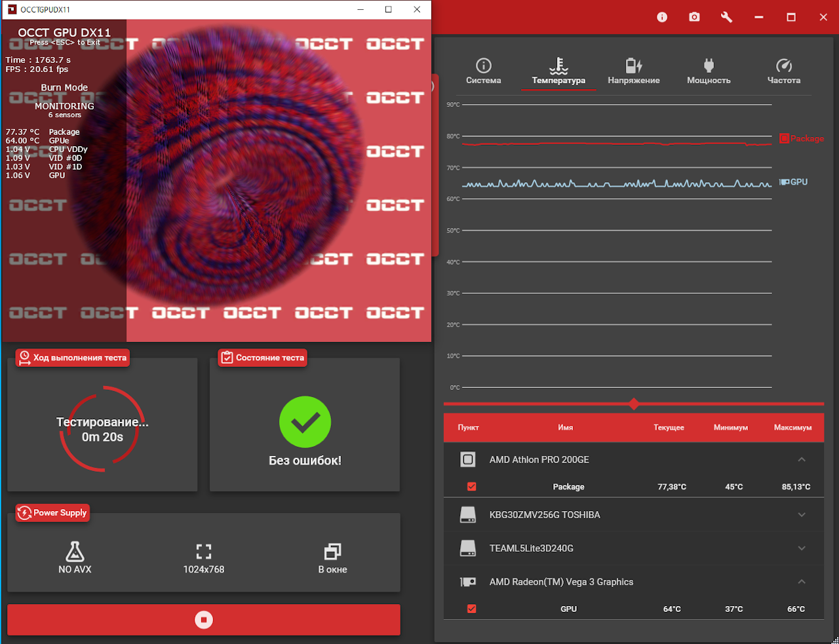Expand the TEAML5Lite3D240G group

click(802, 548)
